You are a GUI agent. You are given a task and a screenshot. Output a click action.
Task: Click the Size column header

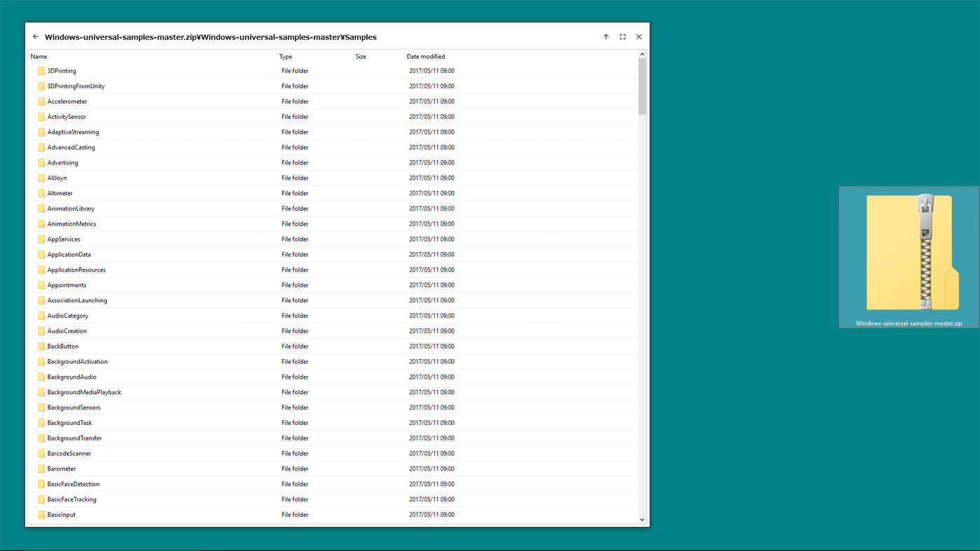click(361, 57)
